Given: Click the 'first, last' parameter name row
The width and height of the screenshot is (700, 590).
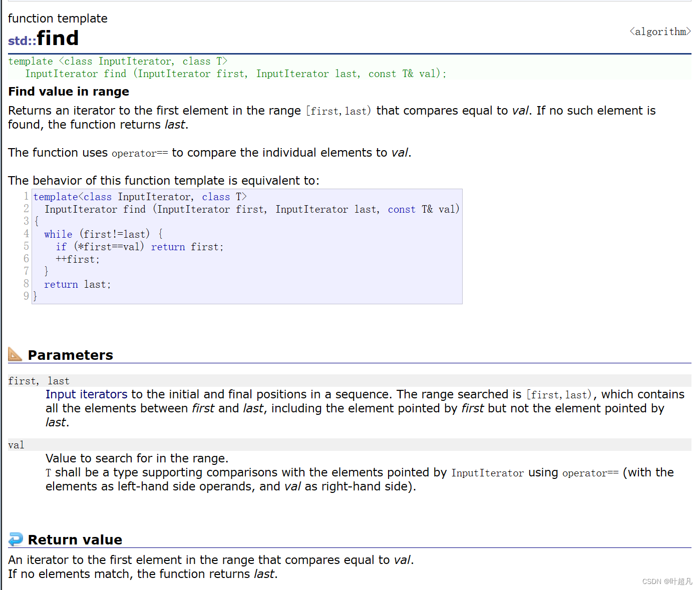Looking at the screenshot, I should point(349,381).
